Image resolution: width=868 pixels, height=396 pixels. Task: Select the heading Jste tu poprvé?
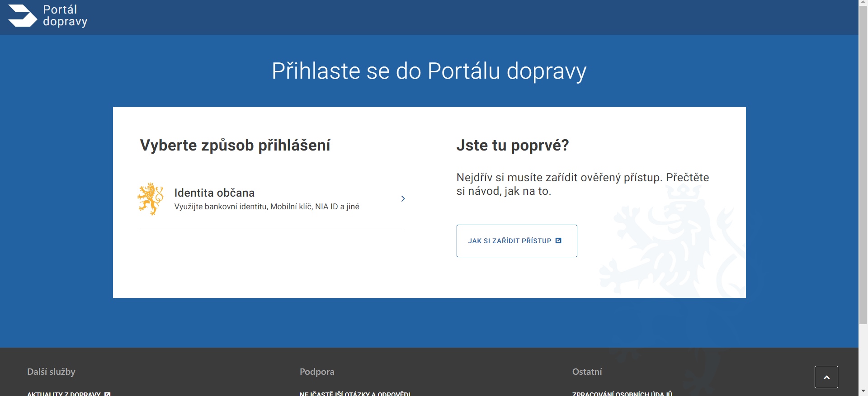coord(513,146)
